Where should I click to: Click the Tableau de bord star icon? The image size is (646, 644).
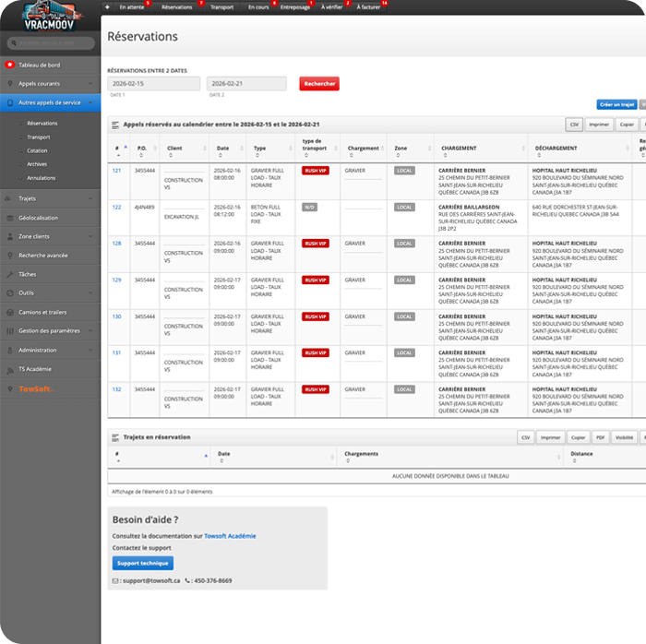10,65
